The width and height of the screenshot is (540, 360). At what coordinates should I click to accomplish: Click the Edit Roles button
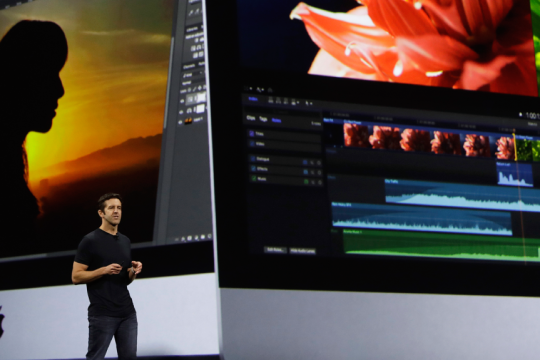pos(275,250)
